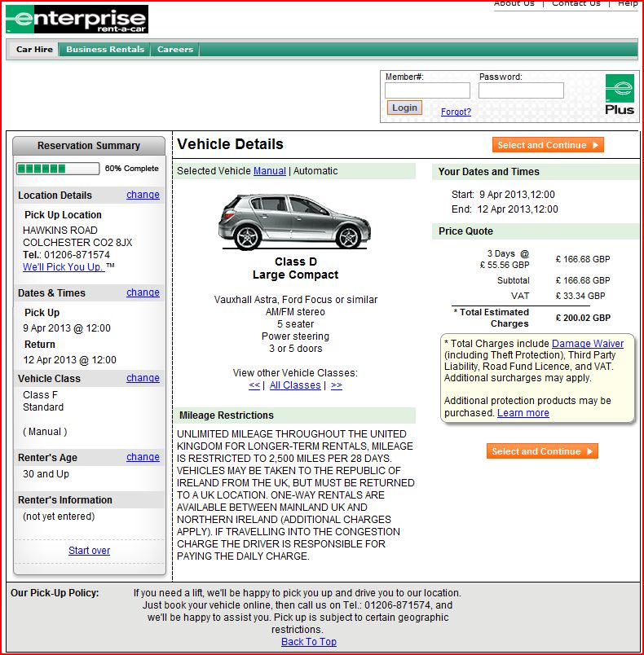The width and height of the screenshot is (644, 655).
Task: Change the Location Details
Action: click(143, 195)
